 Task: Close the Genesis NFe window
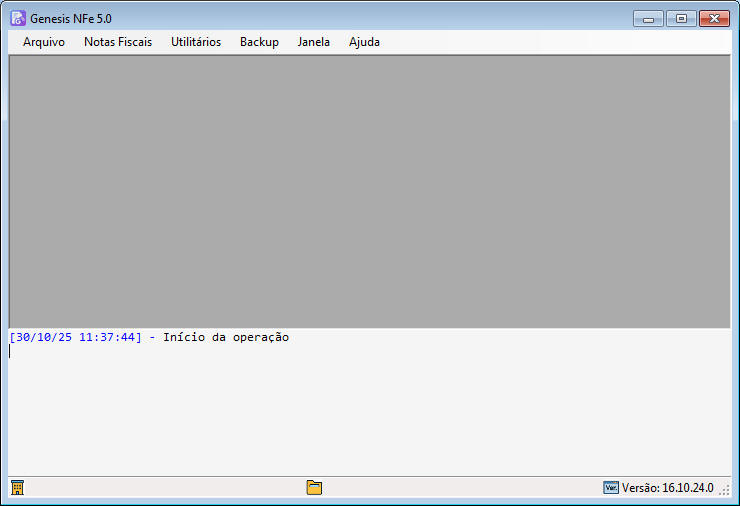click(x=713, y=19)
